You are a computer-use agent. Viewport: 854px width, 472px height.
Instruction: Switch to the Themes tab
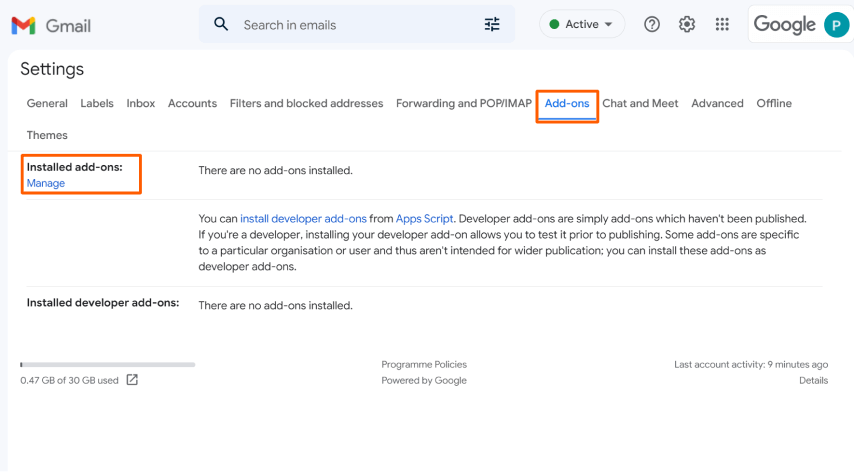tap(47, 135)
